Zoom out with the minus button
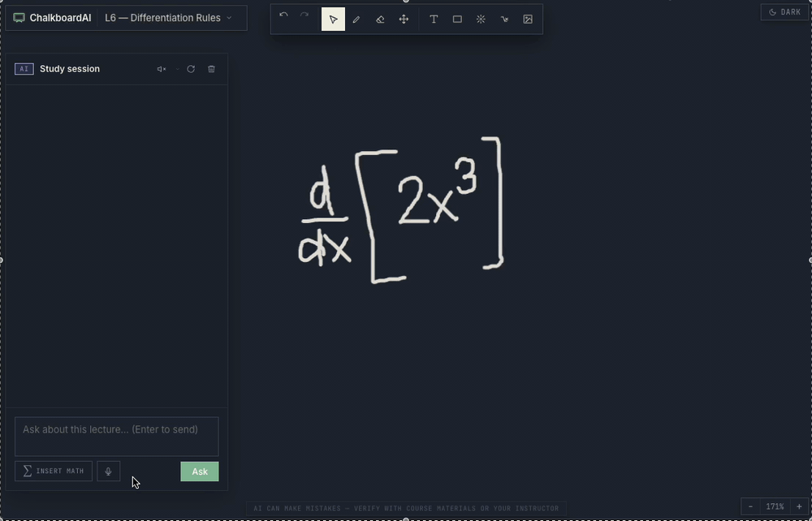Screen dimensions: 812x521 (750, 506)
